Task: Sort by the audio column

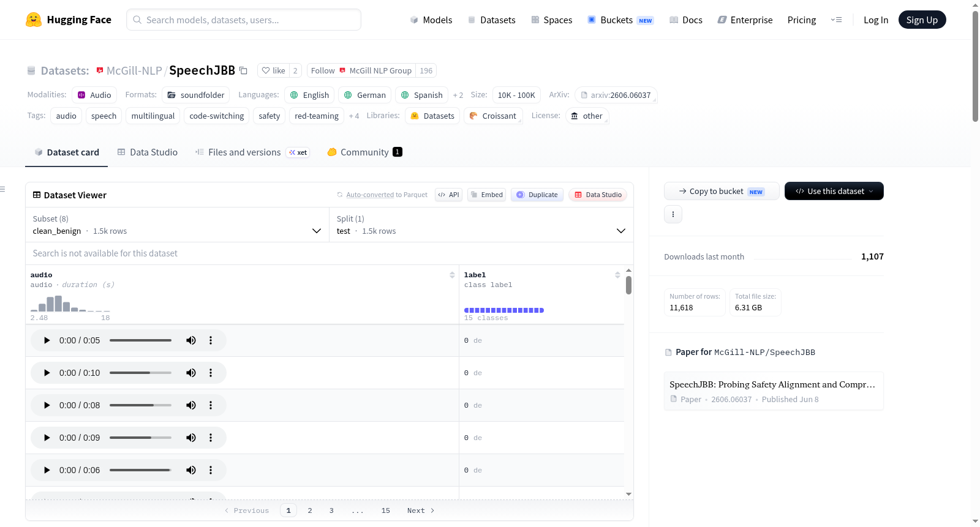Action: coord(452,275)
